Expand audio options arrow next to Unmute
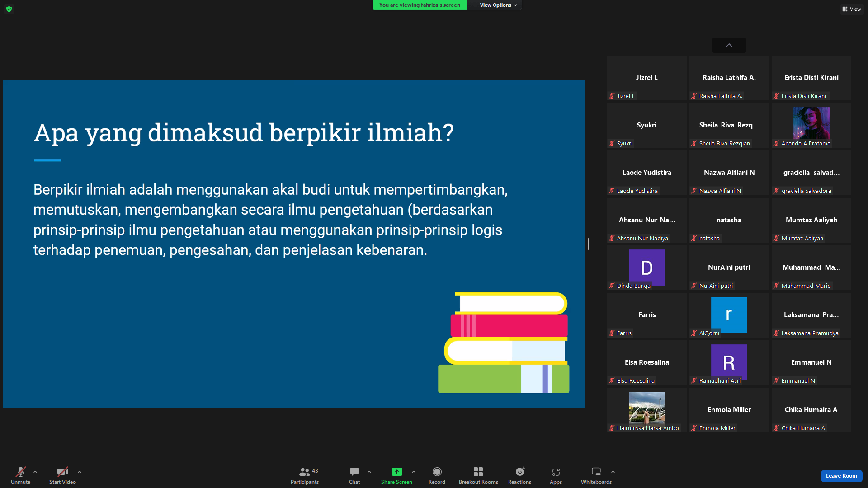Image resolution: width=868 pixels, height=488 pixels. click(x=35, y=472)
